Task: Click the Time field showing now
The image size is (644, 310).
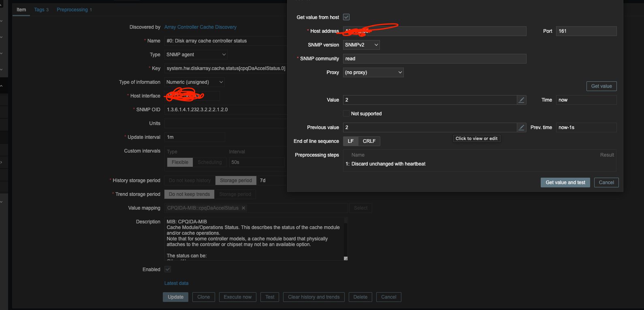Action: [586, 100]
